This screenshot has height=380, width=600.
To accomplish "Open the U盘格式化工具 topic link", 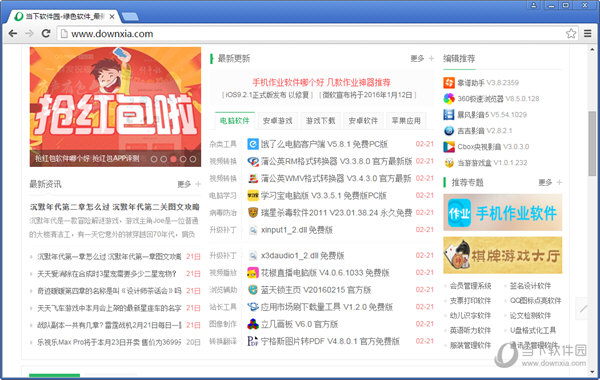I will [533, 330].
